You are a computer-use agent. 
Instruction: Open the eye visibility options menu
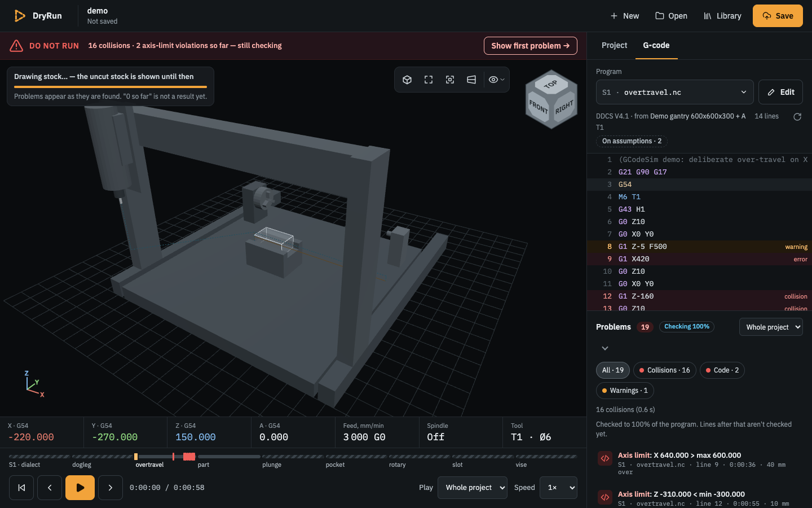pyautogui.click(x=496, y=80)
